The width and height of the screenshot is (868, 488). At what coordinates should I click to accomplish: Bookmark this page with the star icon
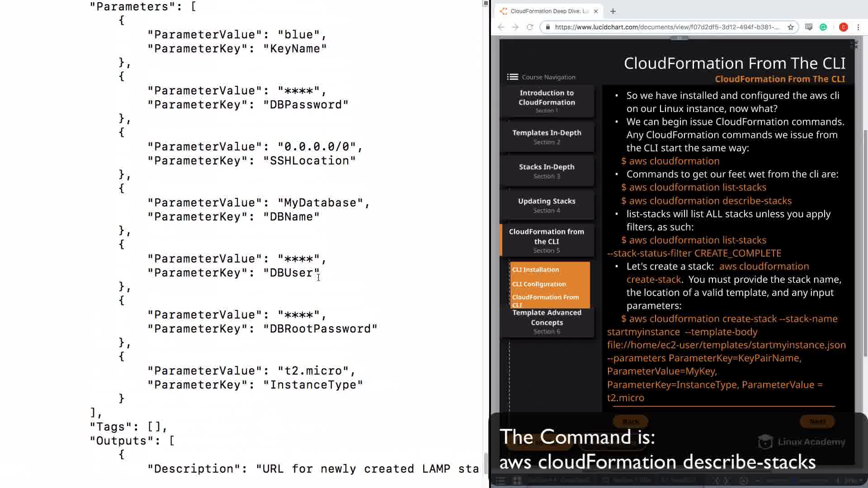click(791, 27)
